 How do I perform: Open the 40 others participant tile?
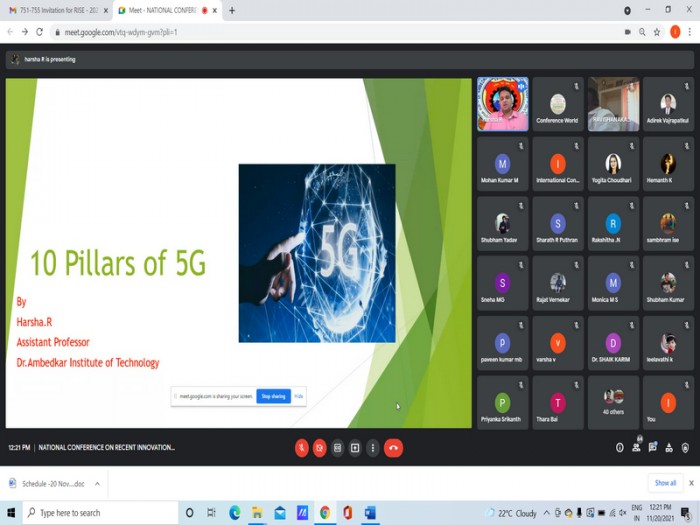[613, 403]
